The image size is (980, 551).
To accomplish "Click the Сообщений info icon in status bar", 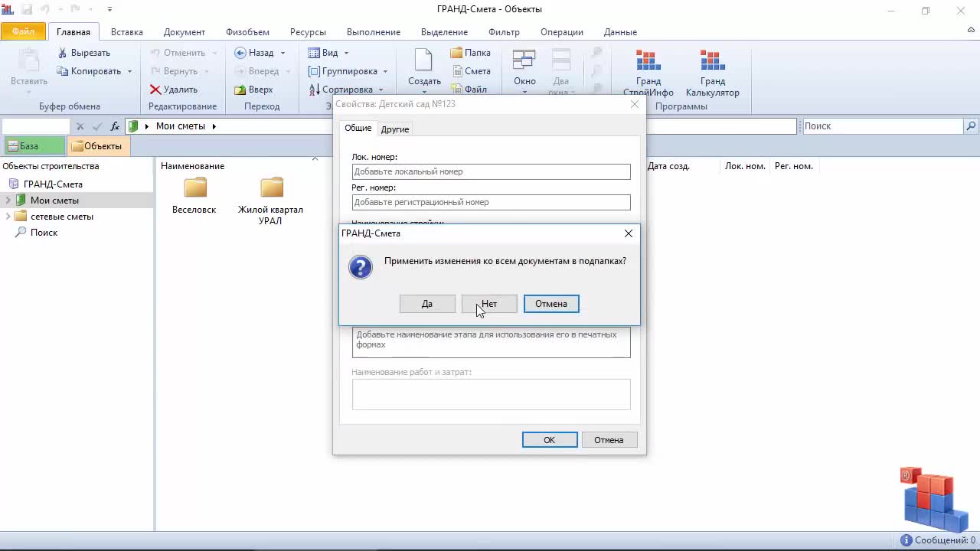I will (x=906, y=540).
